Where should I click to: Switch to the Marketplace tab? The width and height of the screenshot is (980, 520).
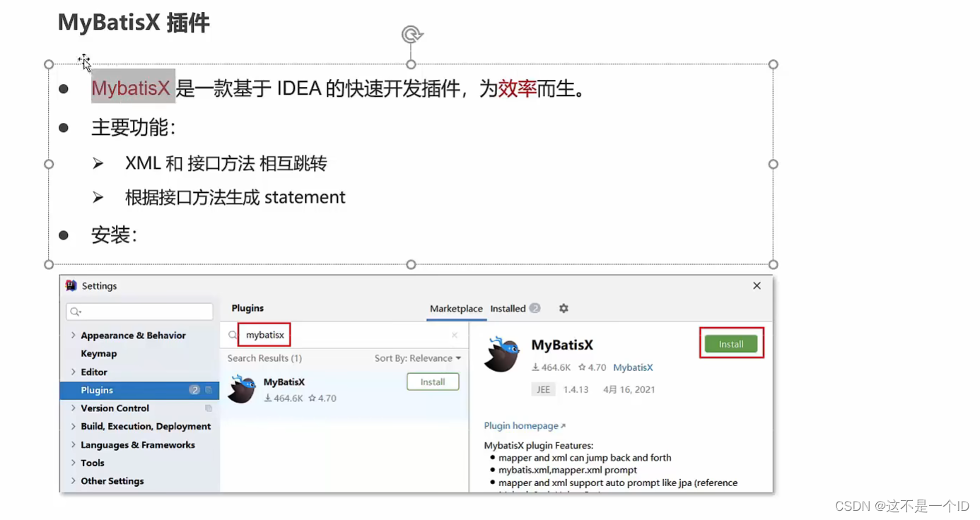pyautogui.click(x=456, y=309)
